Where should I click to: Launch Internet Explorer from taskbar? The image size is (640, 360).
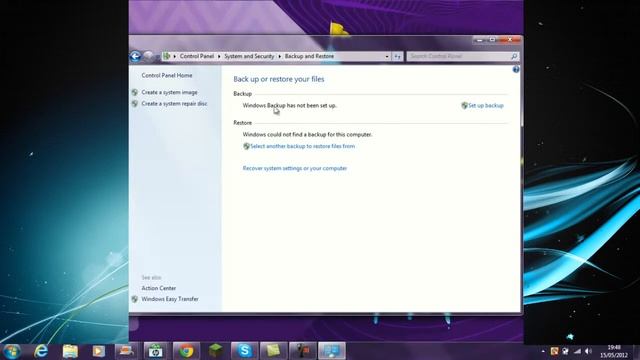click(41, 351)
